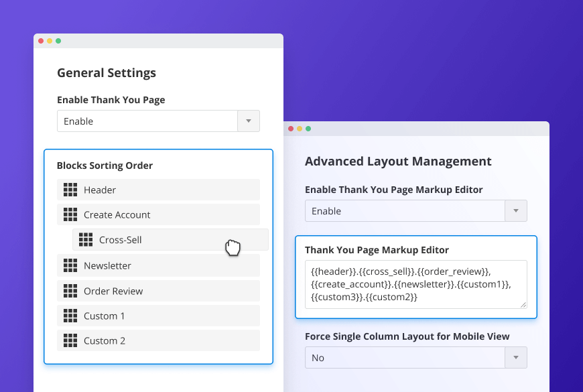Open Force Single Column Layout dropdown arrow

click(516, 358)
